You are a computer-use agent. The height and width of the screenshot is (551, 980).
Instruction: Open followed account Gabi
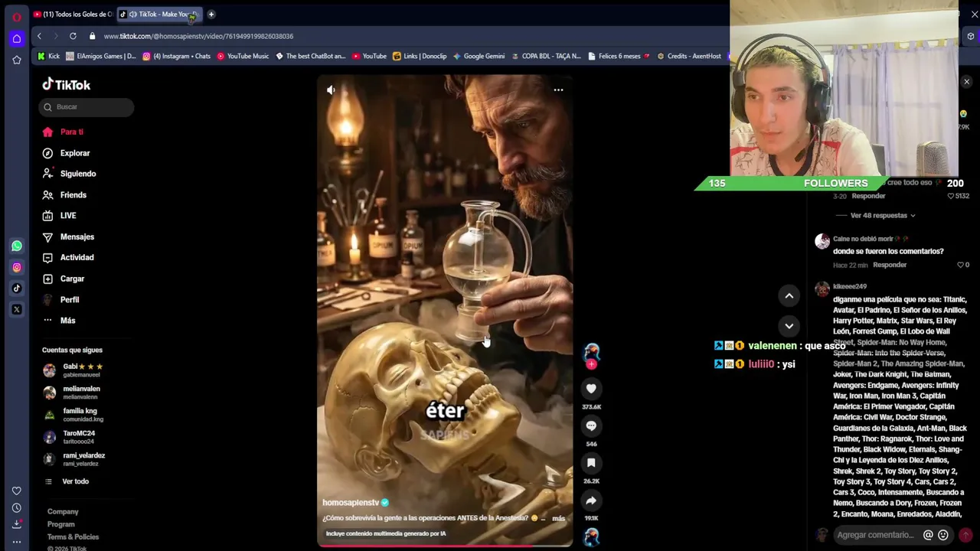pyautogui.click(x=73, y=370)
